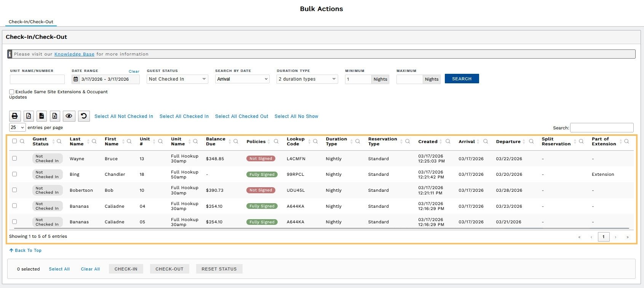Click the reset/undo arrow icon

[x=84, y=116]
